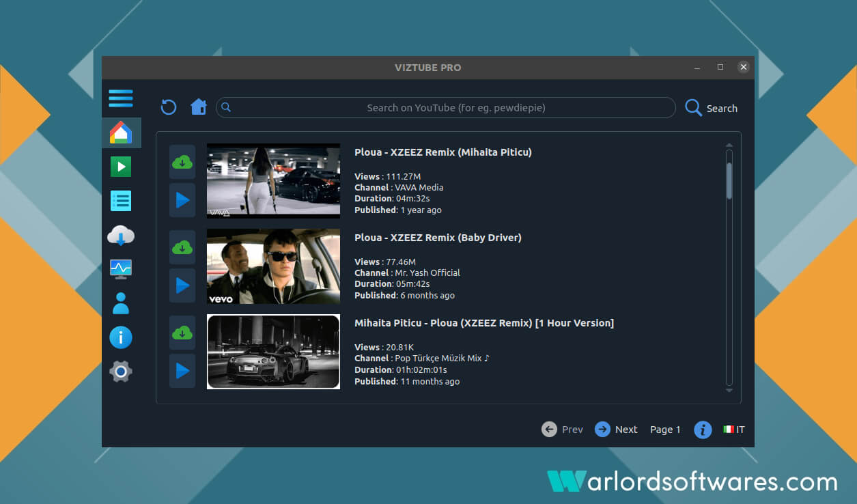Open the 1 Hour Version thumbnail

(x=273, y=352)
